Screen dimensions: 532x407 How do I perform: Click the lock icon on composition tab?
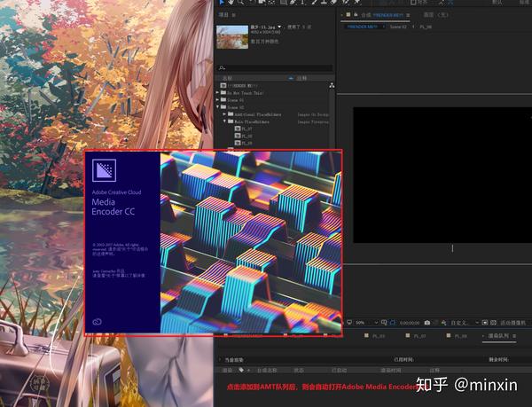click(x=356, y=15)
